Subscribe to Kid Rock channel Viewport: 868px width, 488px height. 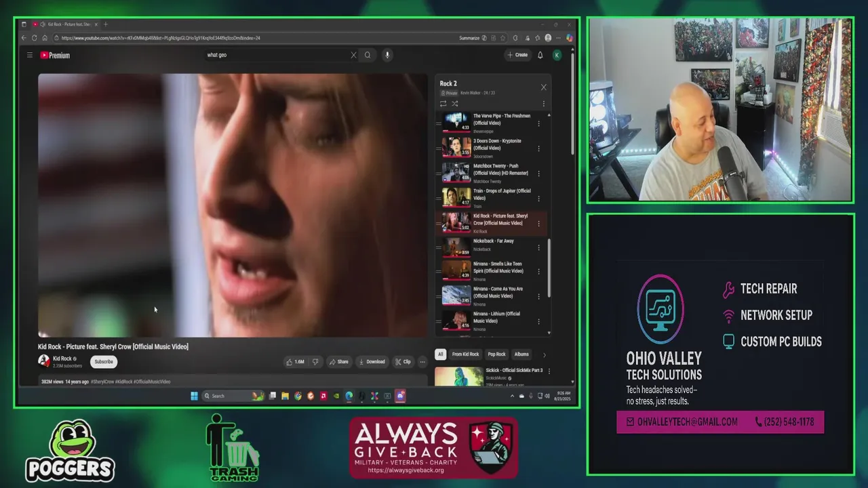pos(104,362)
